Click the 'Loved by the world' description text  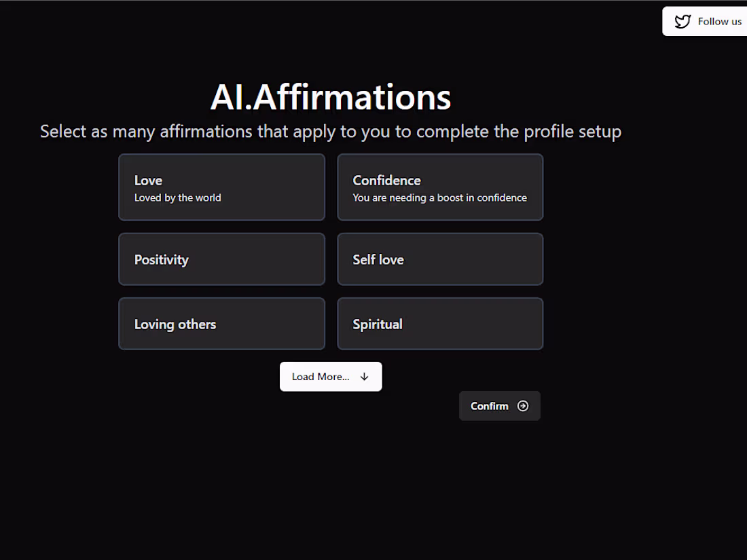[x=177, y=198]
